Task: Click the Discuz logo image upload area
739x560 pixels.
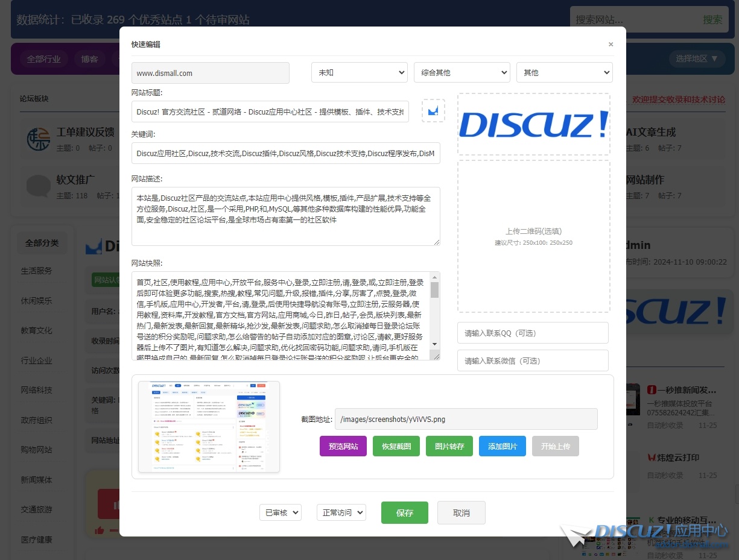Action: [x=533, y=124]
